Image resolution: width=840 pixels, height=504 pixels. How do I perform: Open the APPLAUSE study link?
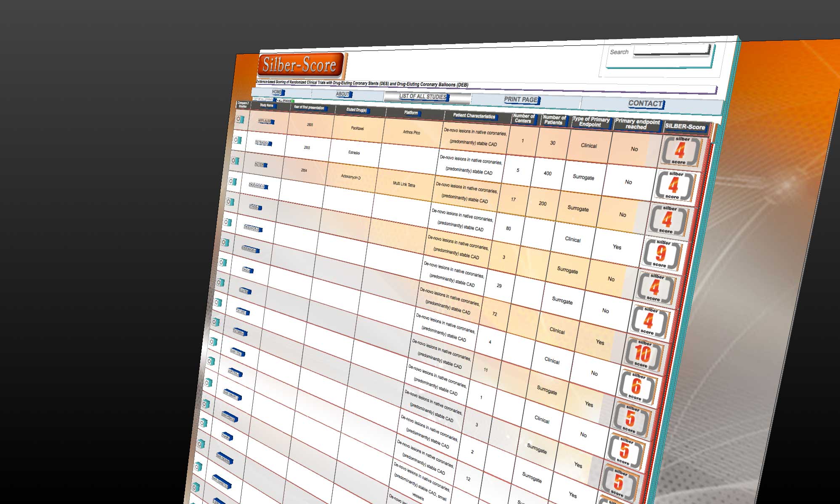tap(265, 121)
